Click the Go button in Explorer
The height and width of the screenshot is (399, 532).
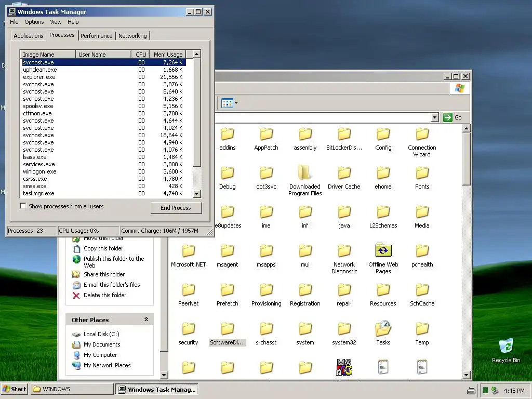(453, 117)
